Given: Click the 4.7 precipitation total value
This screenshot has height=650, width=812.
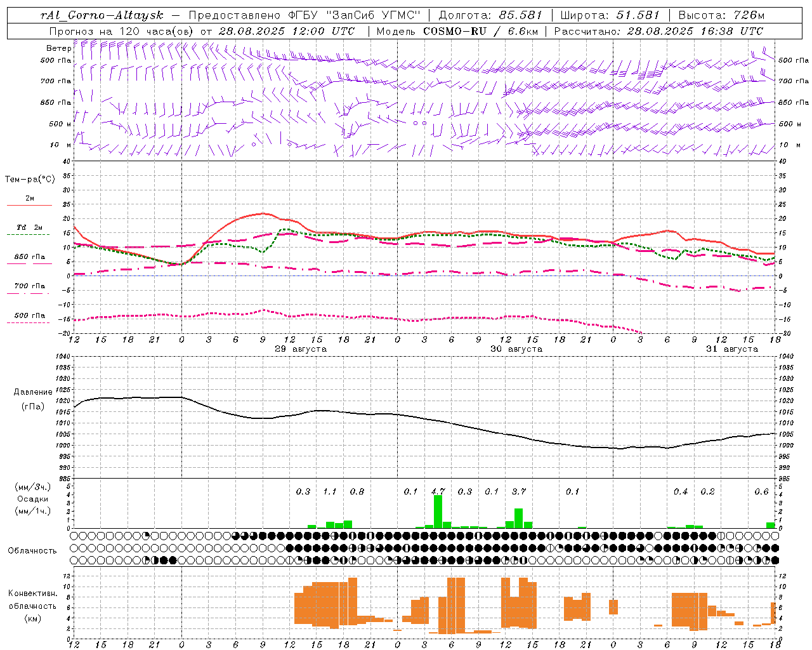Looking at the screenshot, I should (x=438, y=491).
